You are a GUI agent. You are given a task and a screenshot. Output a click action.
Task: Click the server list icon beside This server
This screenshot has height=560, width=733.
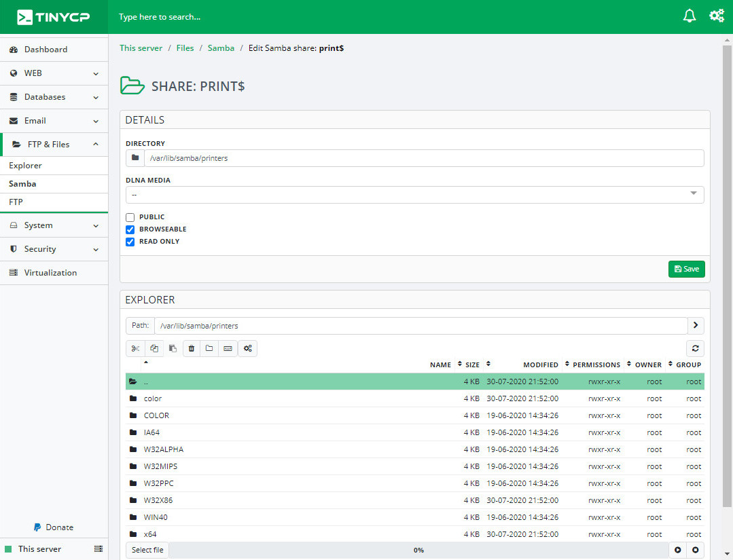[x=99, y=548]
